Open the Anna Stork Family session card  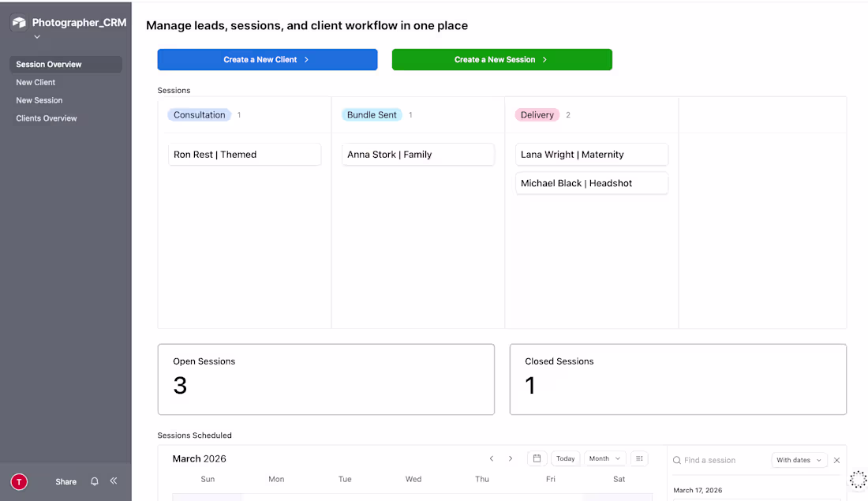coord(418,154)
